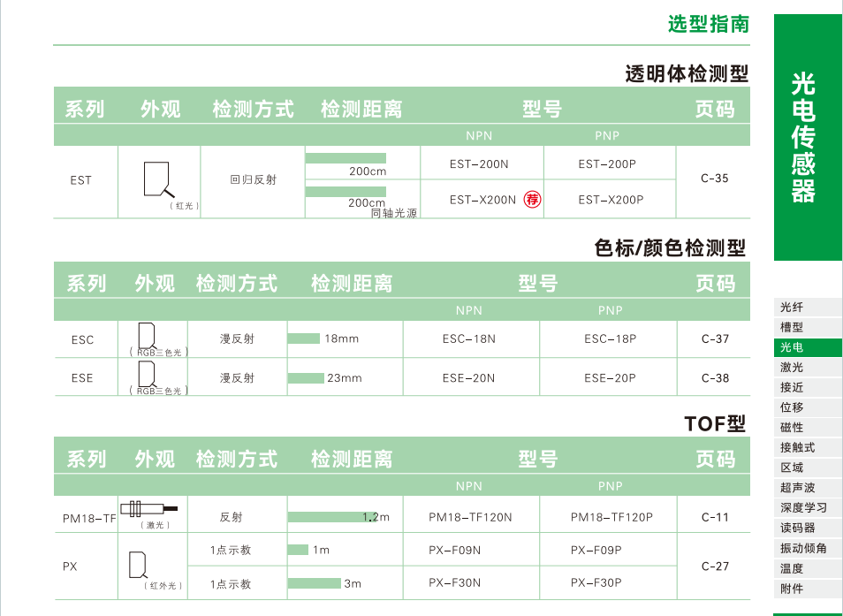Click the red 荐 recommended badge icon
The image size is (843, 616).
click(532, 200)
